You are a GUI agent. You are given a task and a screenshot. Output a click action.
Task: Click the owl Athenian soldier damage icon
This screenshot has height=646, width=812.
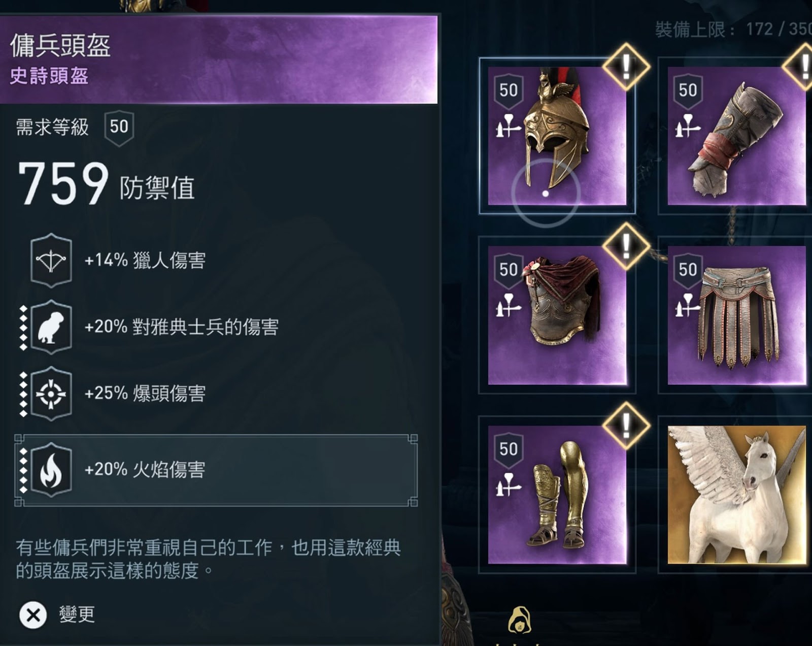51,327
